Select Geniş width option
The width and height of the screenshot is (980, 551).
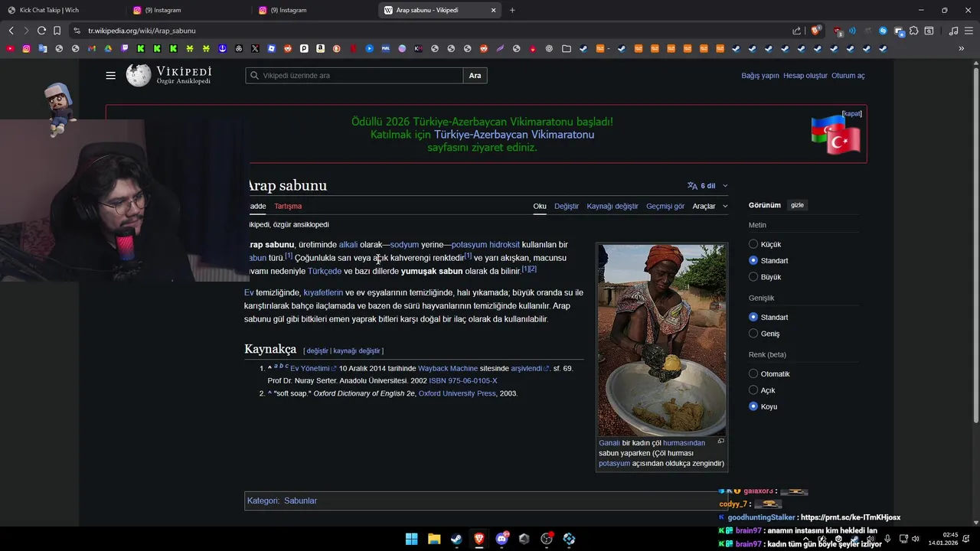click(x=753, y=334)
